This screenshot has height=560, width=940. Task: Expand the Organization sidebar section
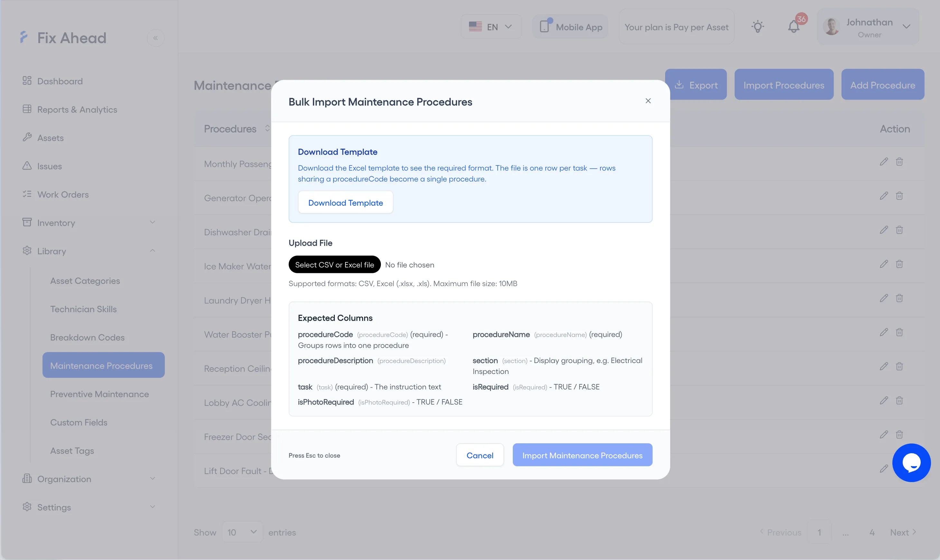153,479
